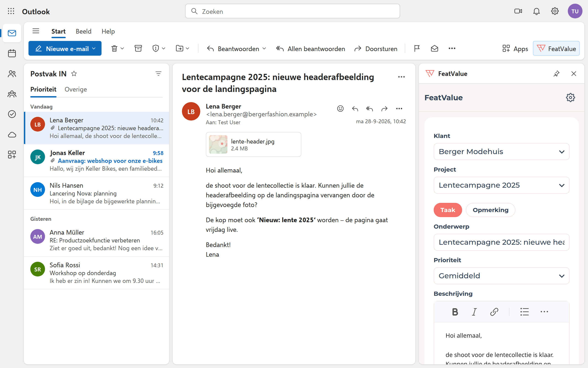Image resolution: width=588 pixels, height=368 pixels.
Task: Select the Opmerking type pill
Action: (490, 210)
